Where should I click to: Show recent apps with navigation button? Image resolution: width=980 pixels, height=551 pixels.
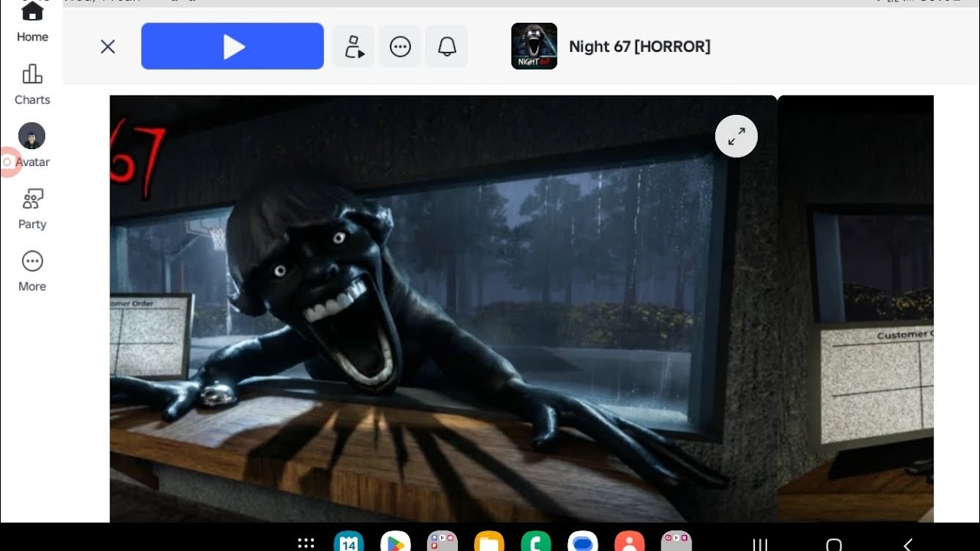click(x=760, y=544)
